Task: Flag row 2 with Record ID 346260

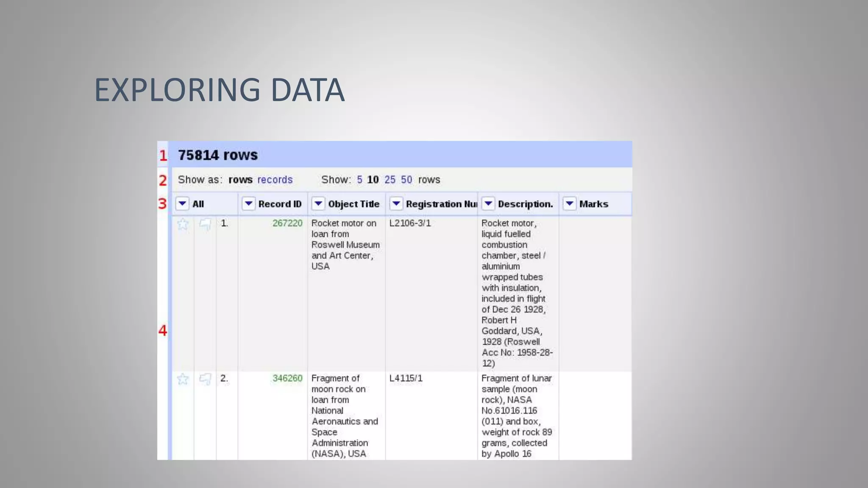Action: [205, 379]
